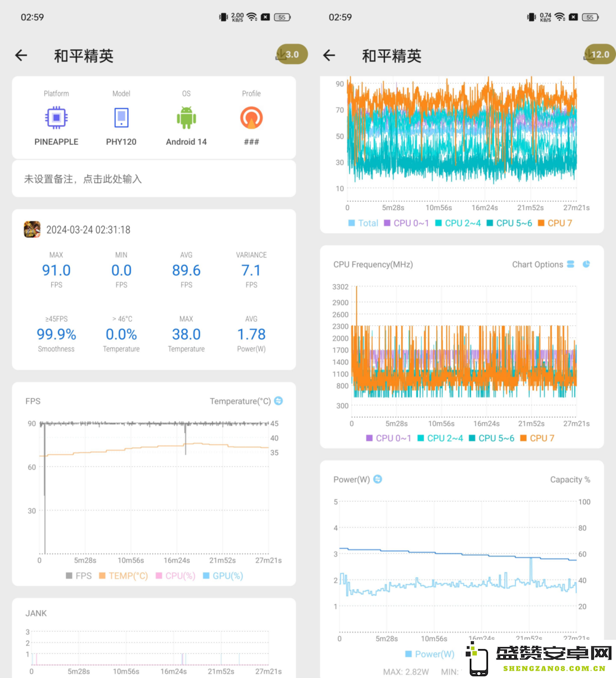Click the Android 14 label
616x678 pixels.
[x=186, y=142]
